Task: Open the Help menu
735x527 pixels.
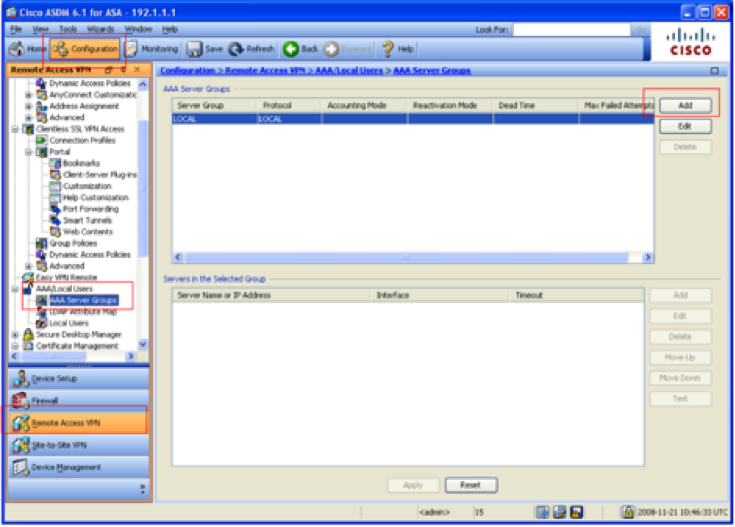Action: click(x=170, y=29)
